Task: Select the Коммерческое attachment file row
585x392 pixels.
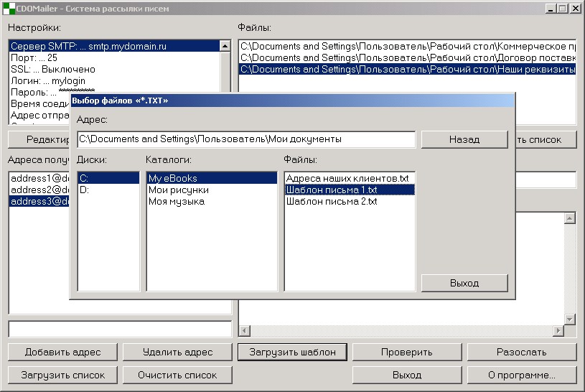Action: coord(408,46)
